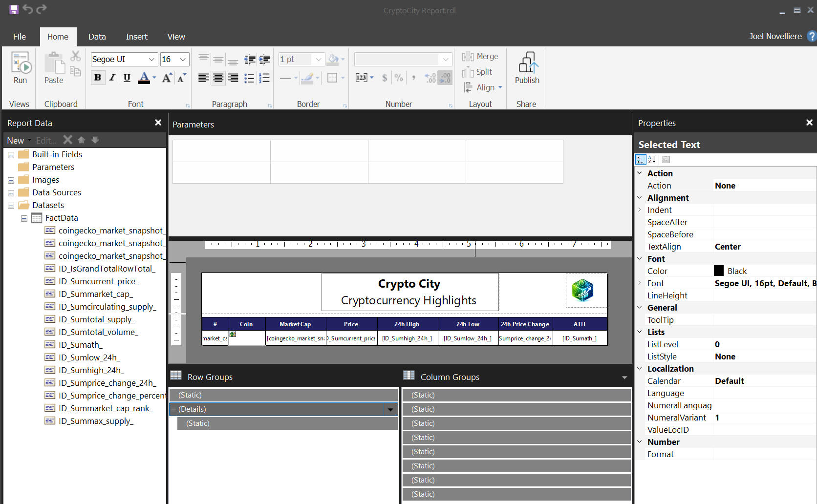Click the currency format dollar icon
Image resolution: width=817 pixels, height=504 pixels.
pos(385,78)
